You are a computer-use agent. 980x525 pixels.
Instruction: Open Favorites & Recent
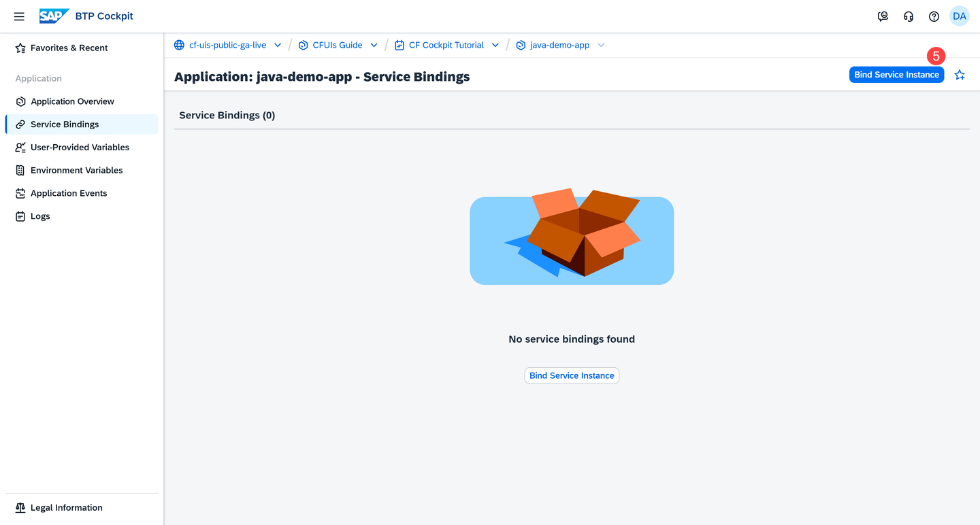pyautogui.click(x=82, y=48)
